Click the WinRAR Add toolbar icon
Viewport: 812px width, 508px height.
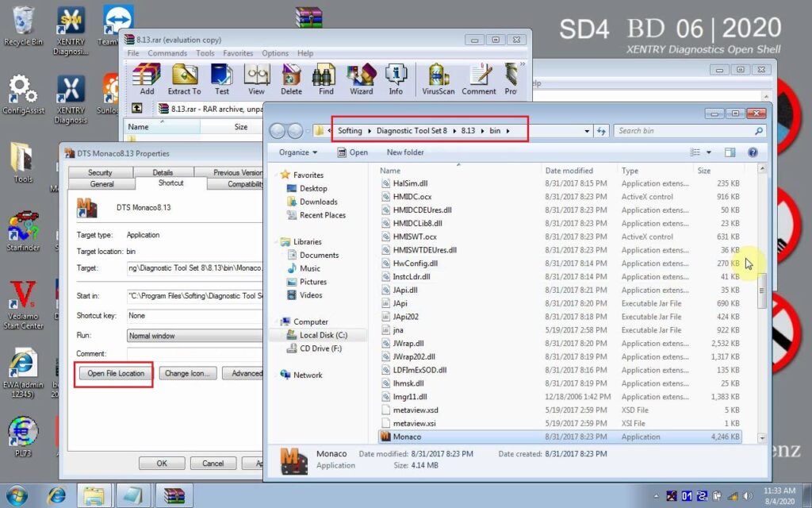tap(147, 79)
